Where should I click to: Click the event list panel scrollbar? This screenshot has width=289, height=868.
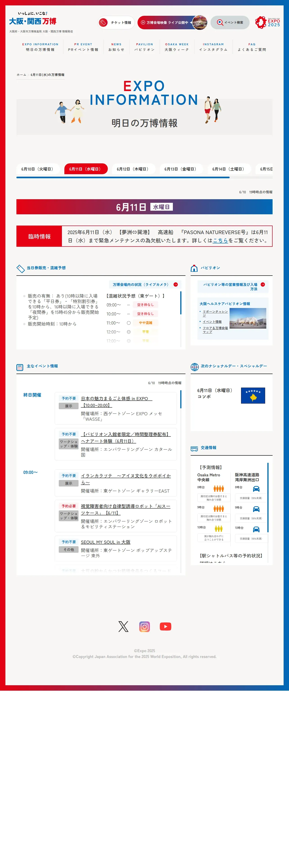pyautogui.click(x=181, y=399)
